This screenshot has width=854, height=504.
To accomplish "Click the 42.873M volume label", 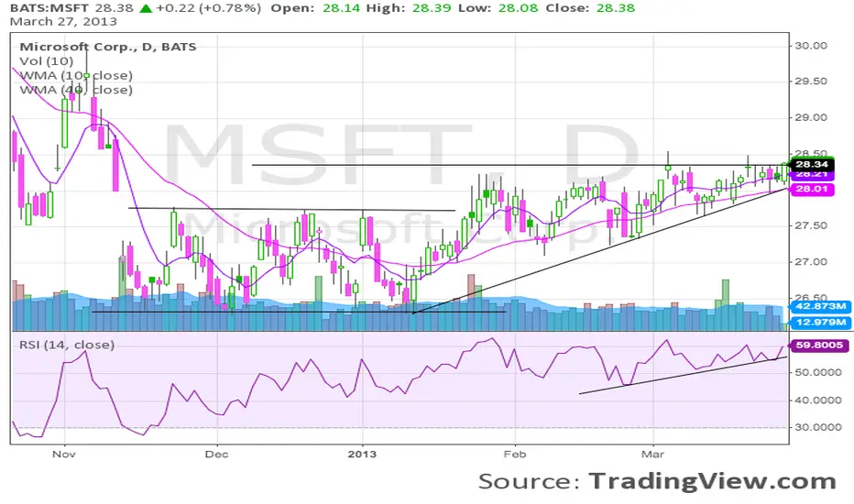I will tap(820, 306).
